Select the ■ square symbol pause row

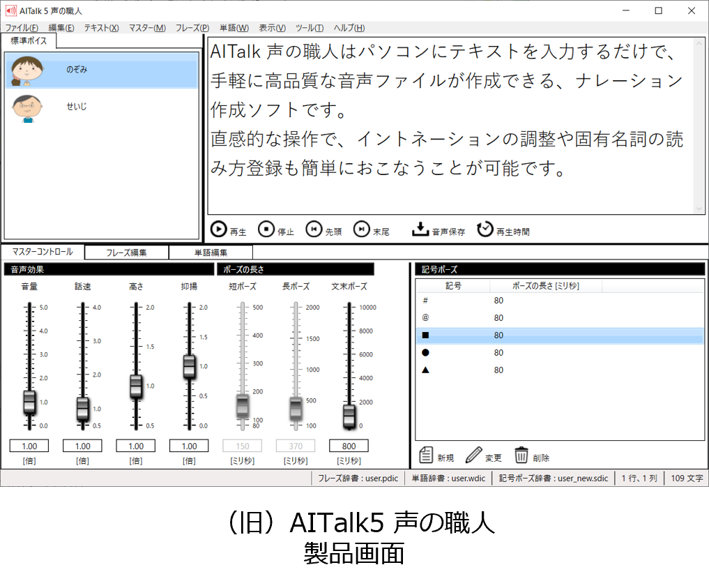pos(560,336)
